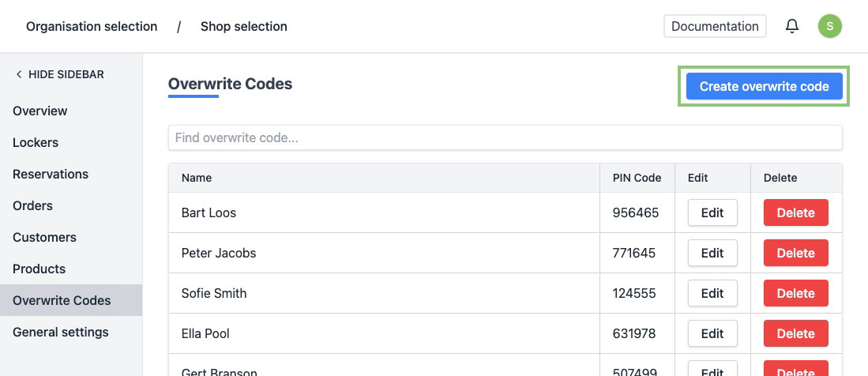Focus the Find overwrite code search field
868x376 pixels.
(505, 137)
